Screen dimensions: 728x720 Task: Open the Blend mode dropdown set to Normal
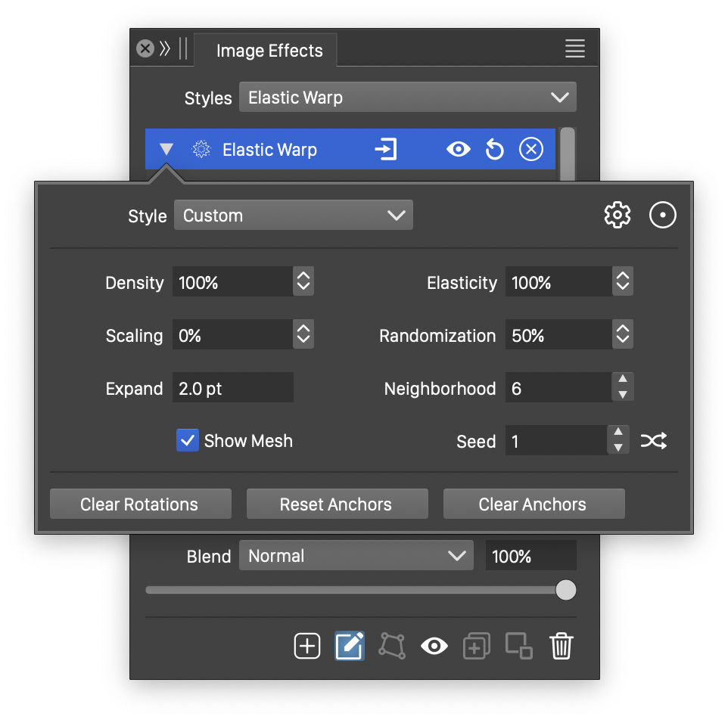pyautogui.click(x=356, y=556)
